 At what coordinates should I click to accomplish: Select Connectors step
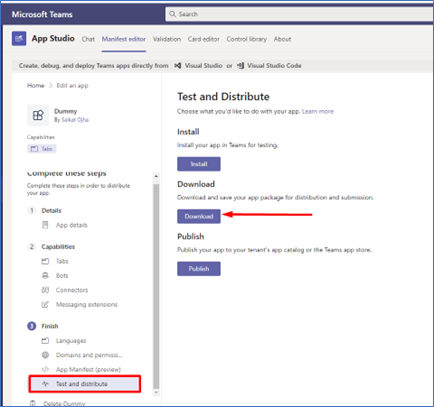[72, 290]
